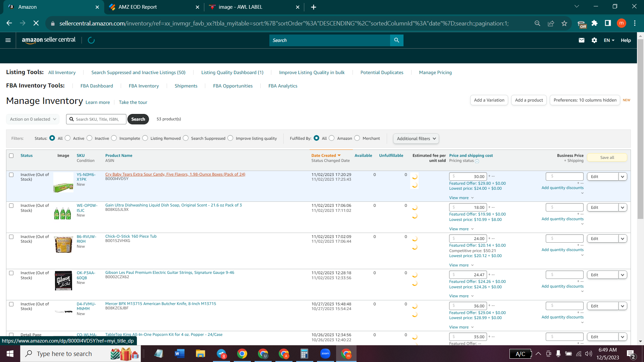Open the Windows notification center

631,354
